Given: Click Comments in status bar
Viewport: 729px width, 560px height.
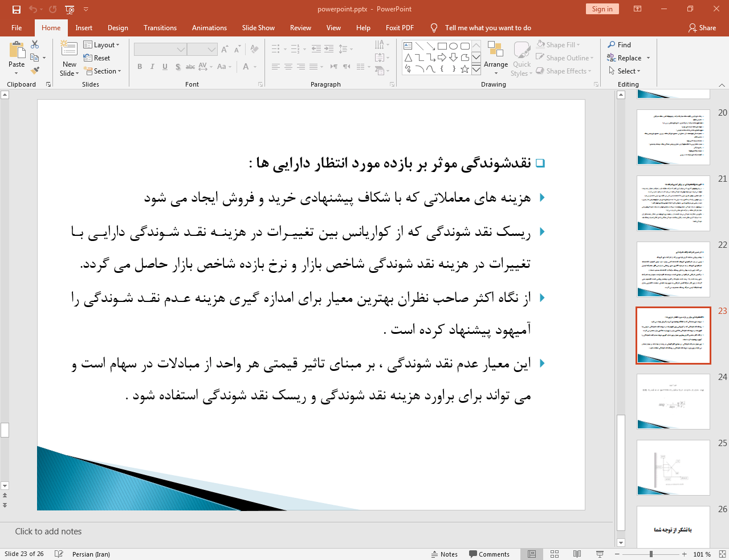Looking at the screenshot, I should 489,554.
